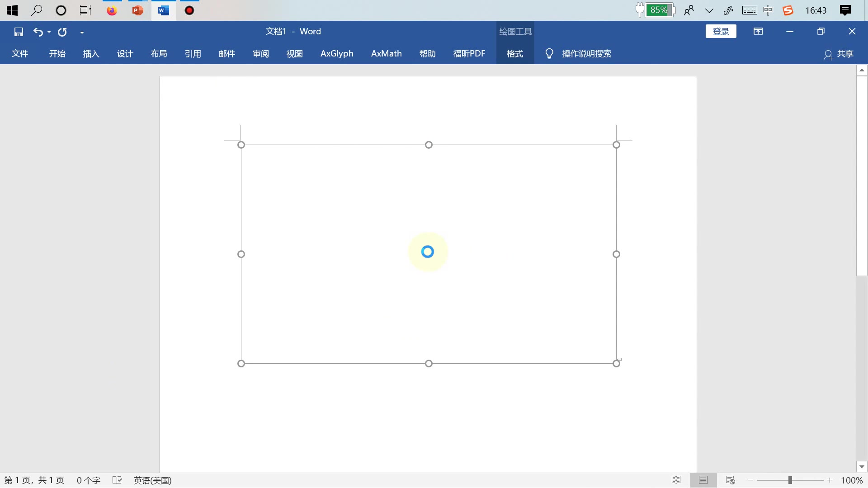Switch to the 开始 tab

[57, 54]
